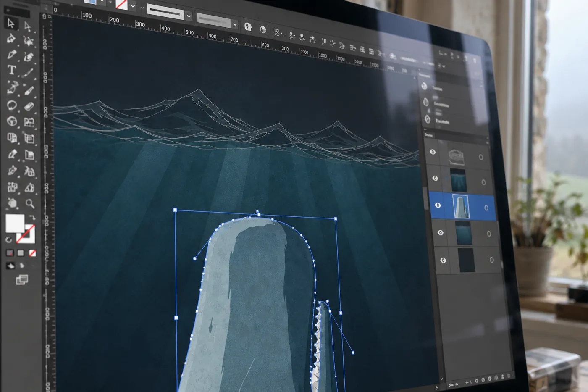
Task: Click the target circle on the wave outline layer
Action: pos(481,157)
